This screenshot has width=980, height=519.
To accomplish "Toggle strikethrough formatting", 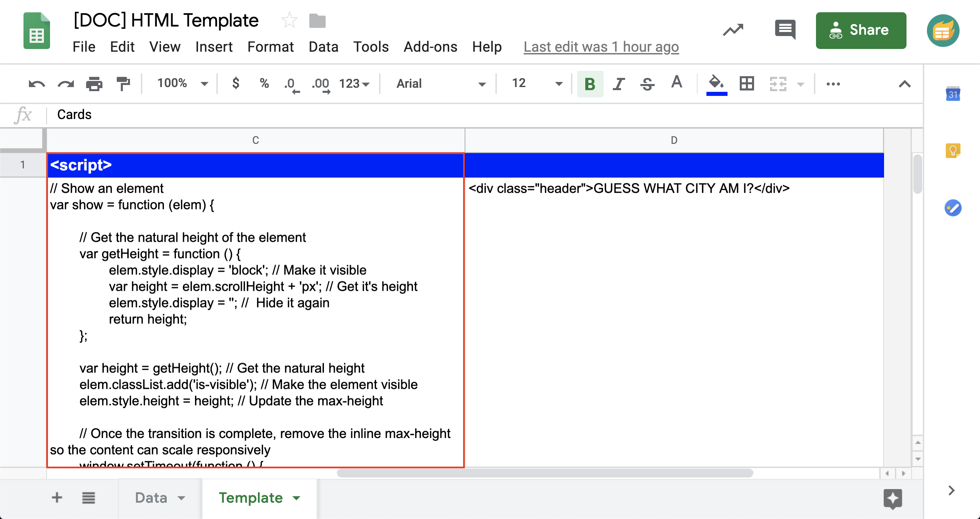I will pyautogui.click(x=647, y=84).
